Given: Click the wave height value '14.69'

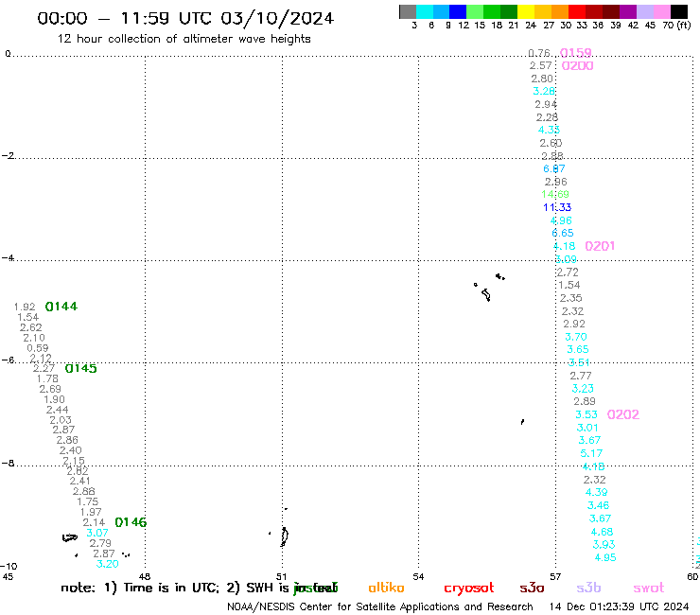Looking at the screenshot, I should pos(555,194).
